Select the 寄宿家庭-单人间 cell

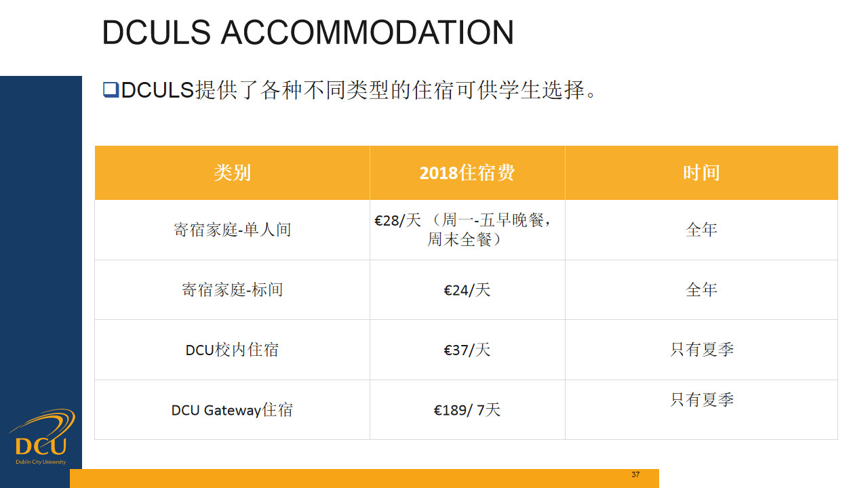click(232, 230)
